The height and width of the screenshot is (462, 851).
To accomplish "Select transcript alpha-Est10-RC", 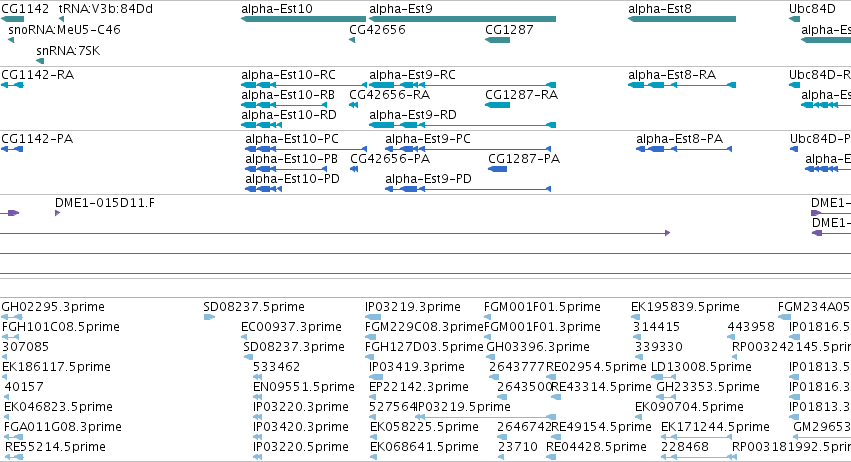I will [x=304, y=85].
